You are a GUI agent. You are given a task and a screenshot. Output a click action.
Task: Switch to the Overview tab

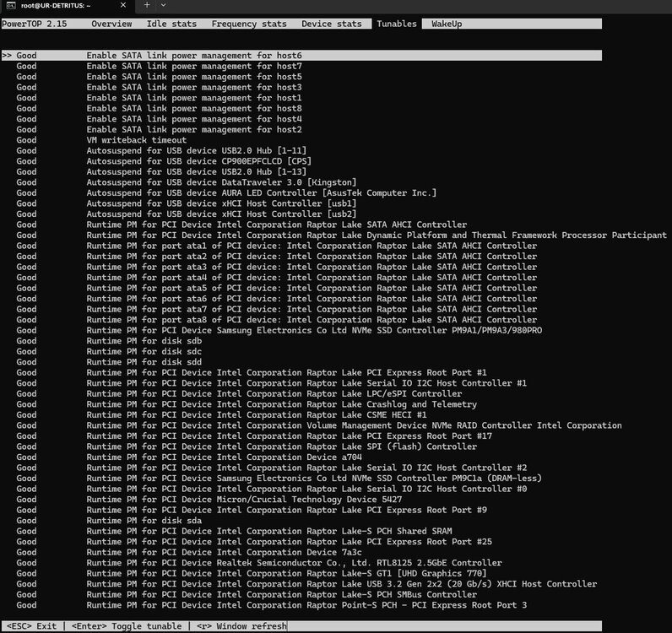tap(111, 24)
